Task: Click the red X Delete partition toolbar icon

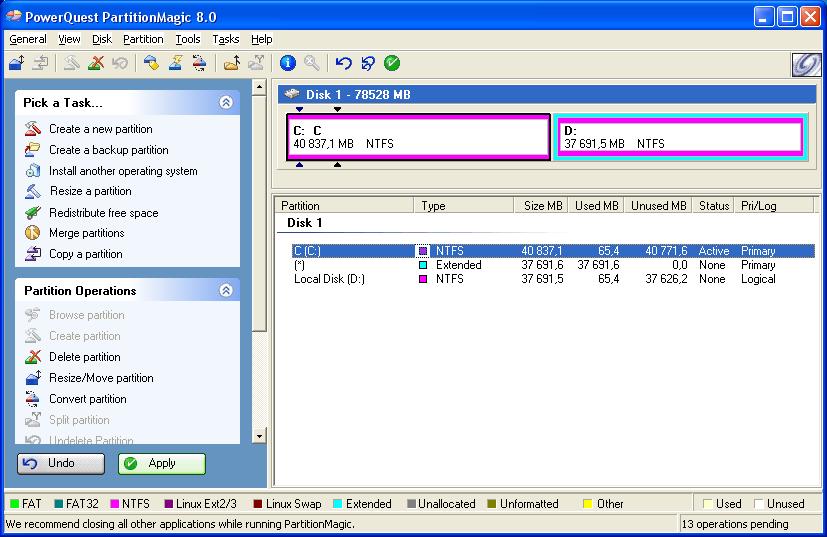Action: [96, 63]
